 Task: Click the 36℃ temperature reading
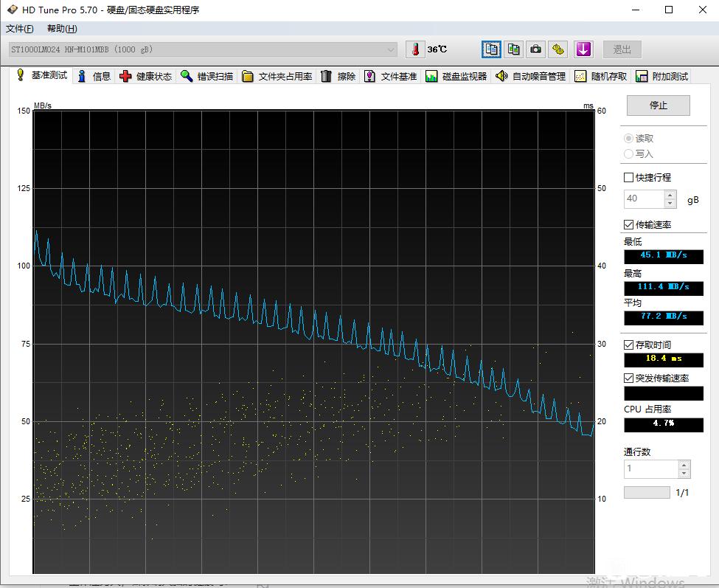pyautogui.click(x=437, y=49)
